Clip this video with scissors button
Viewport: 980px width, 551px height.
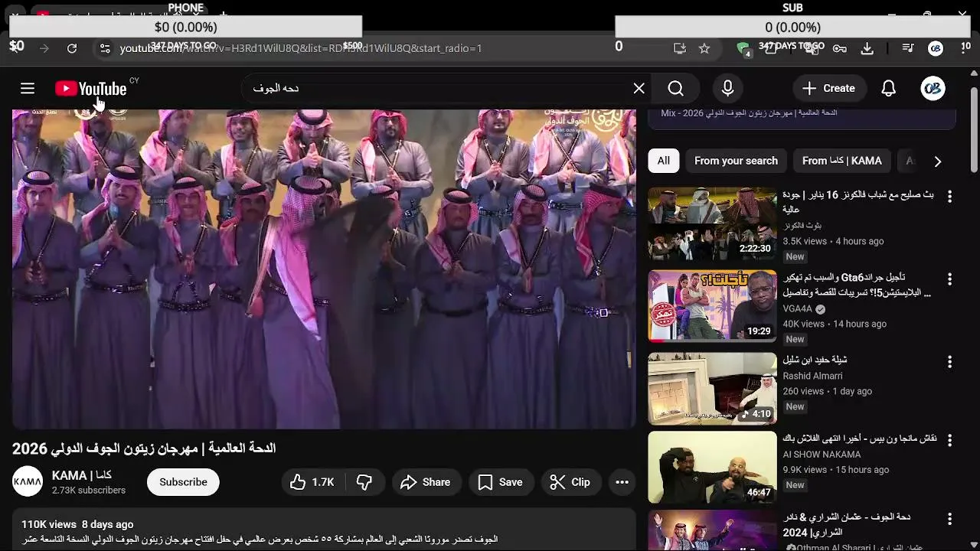(570, 482)
